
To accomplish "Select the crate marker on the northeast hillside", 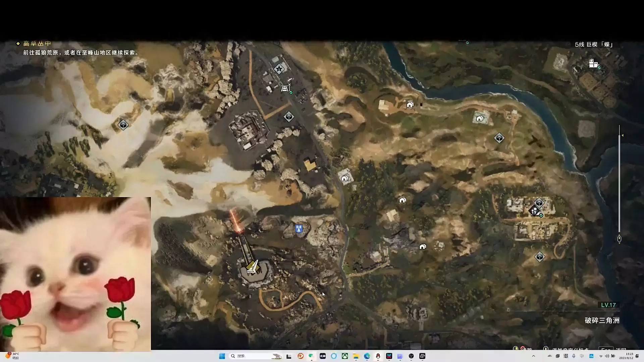I will (499, 138).
